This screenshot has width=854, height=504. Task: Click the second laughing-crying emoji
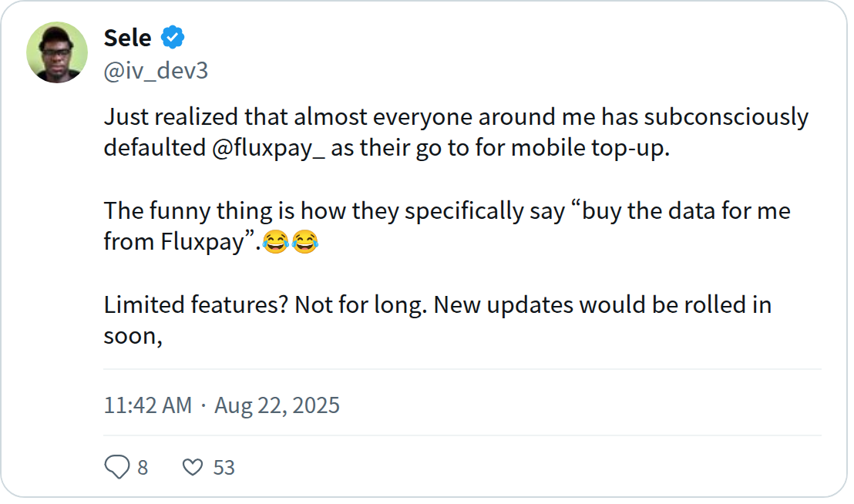pos(305,242)
